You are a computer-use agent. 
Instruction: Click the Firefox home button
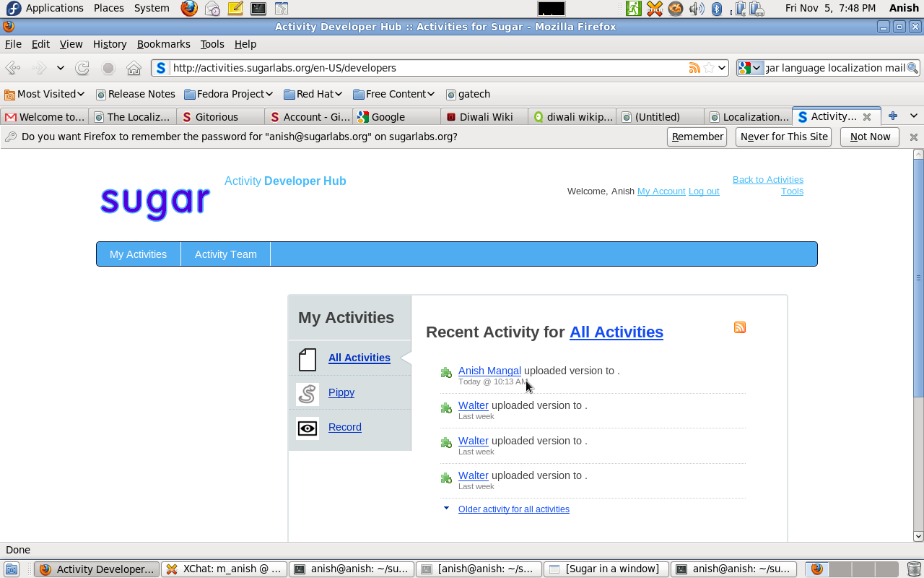coord(134,68)
